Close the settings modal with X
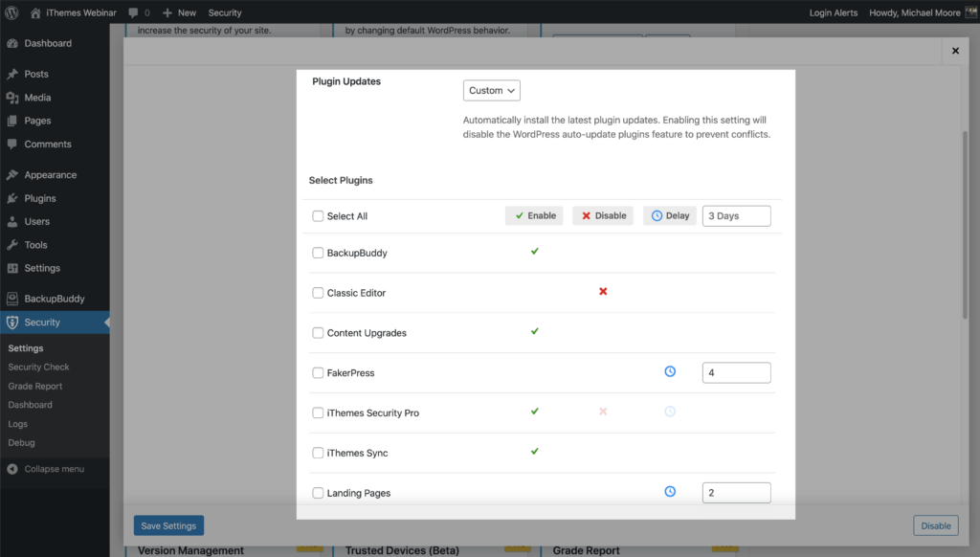The image size is (980, 557). click(955, 51)
